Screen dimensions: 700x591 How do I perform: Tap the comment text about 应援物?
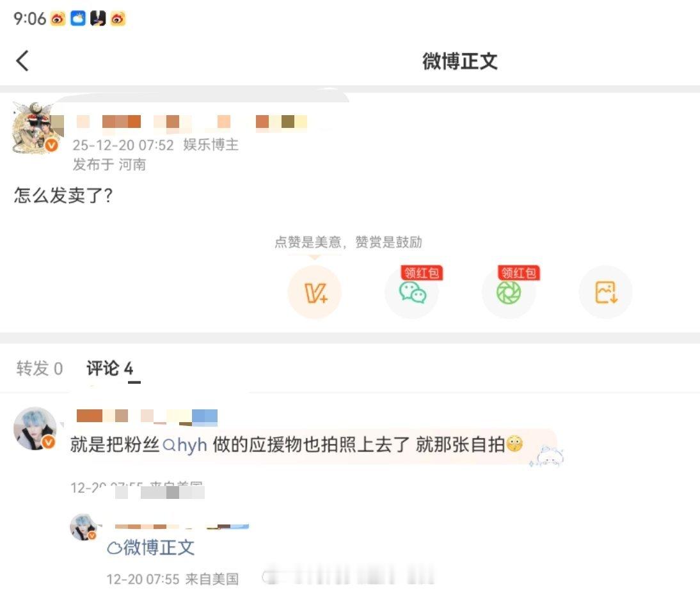click(x=296, y=445)
